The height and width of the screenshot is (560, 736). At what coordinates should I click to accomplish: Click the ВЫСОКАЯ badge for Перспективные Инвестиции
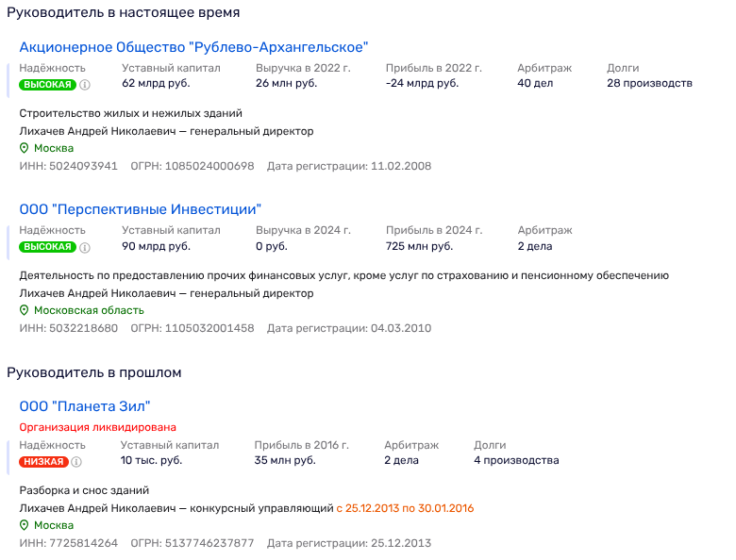[47, 247]
